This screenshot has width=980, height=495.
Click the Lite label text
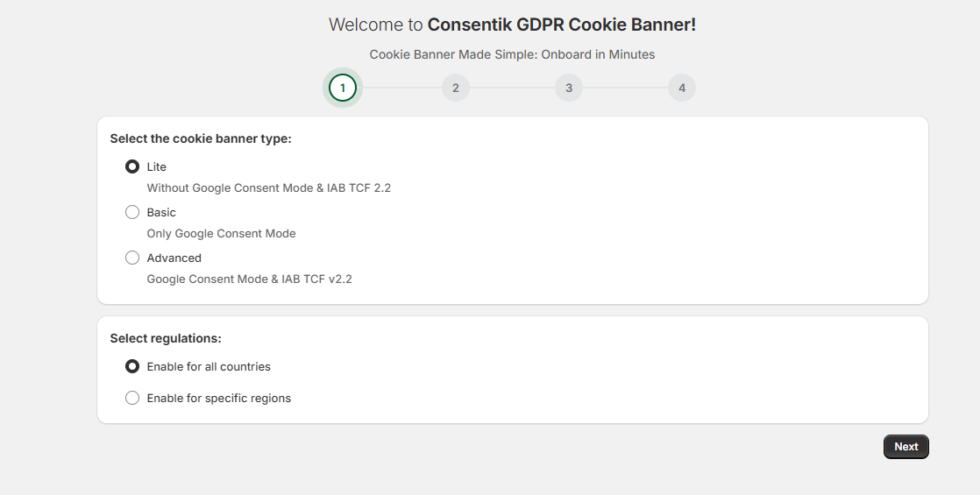(157, 166)
